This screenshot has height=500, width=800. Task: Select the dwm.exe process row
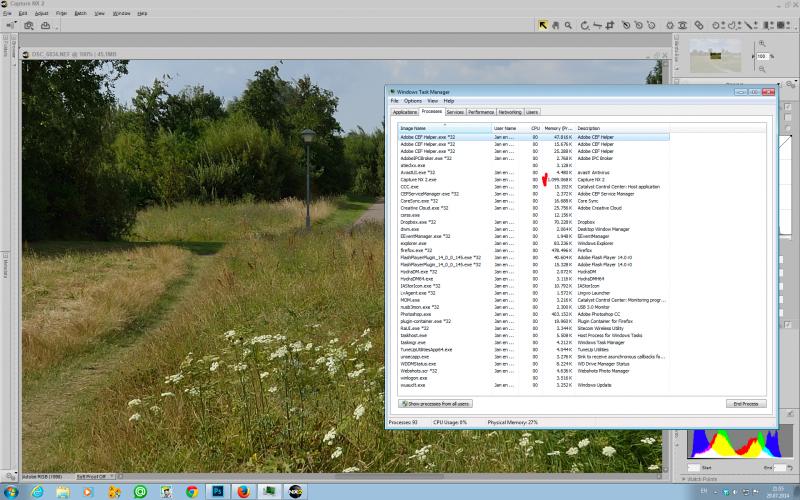pyautogui.click(x=534, y=230)
